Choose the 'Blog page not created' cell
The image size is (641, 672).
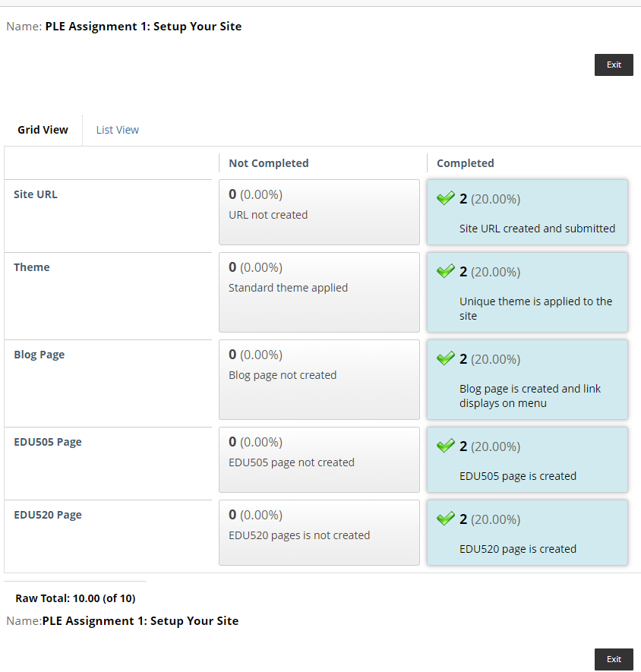coord(319,379)
